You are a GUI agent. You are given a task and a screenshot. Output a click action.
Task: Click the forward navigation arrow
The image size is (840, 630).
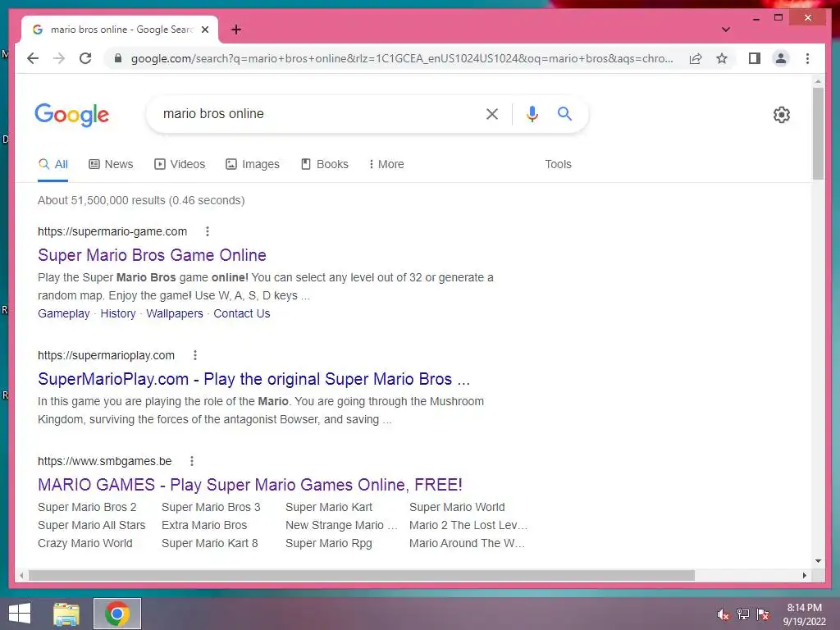[59, 58]
